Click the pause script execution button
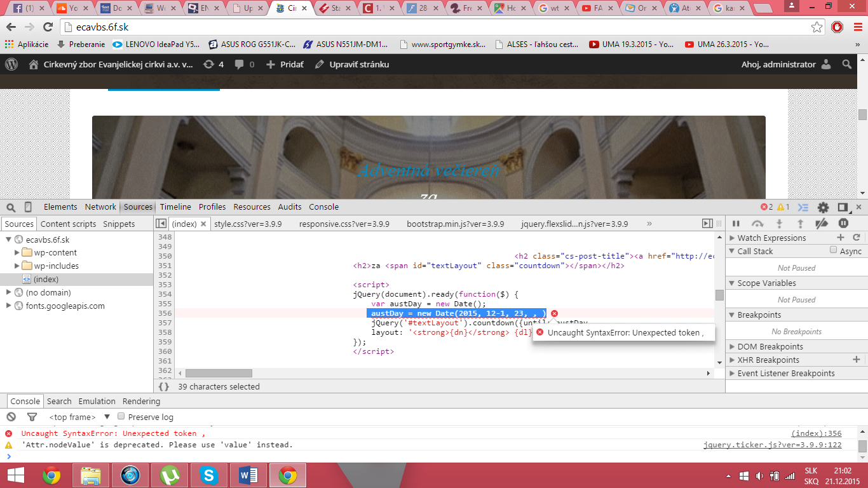 point(736,224)
